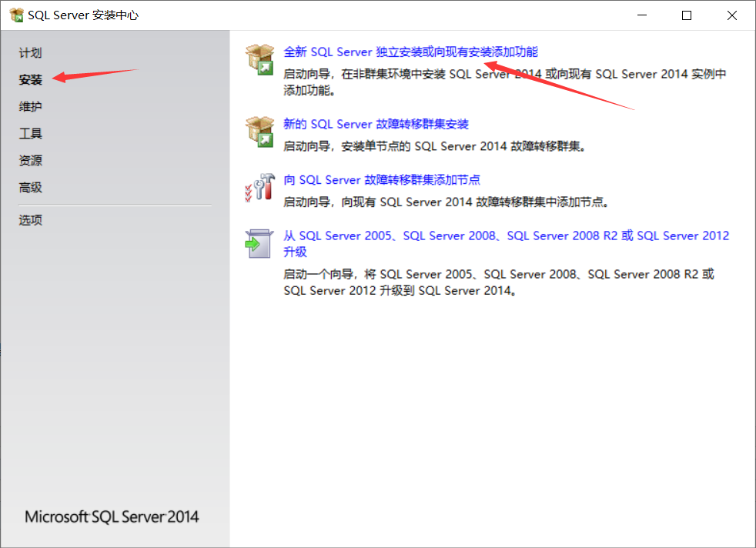This screenshot has height=548, width=756.
Task: Open the 选项 page
Action: tap(30, 220)
